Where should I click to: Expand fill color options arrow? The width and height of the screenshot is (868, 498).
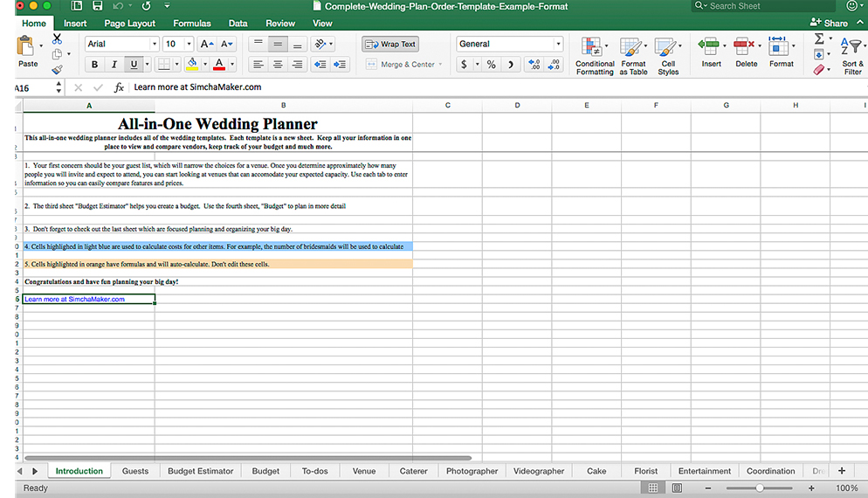(205, 65)
